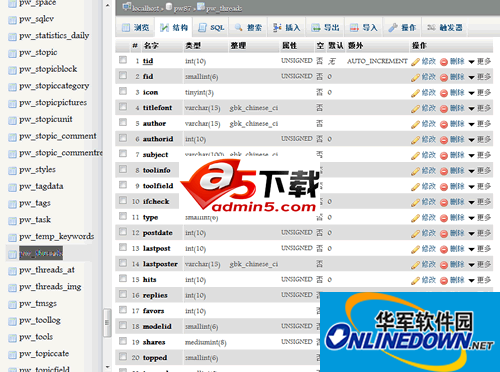Open the Search (搜索) tab
This screenshot has height=372, width=500.
248,28
